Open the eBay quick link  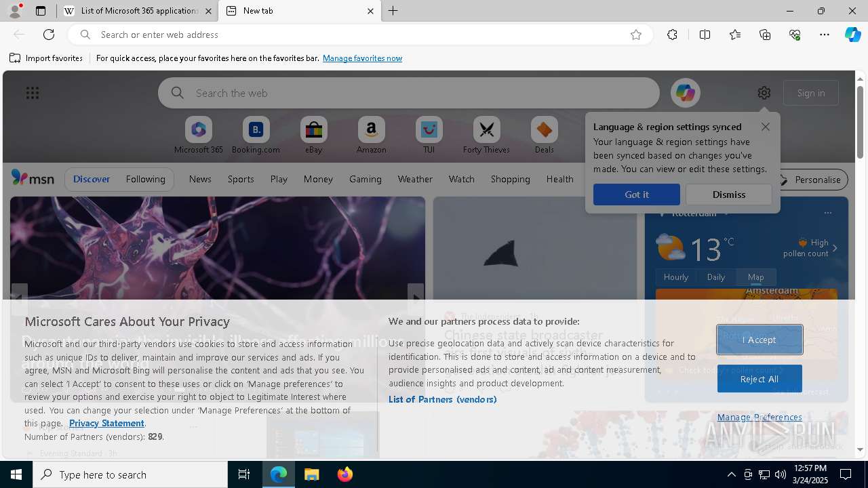point(313,136)
